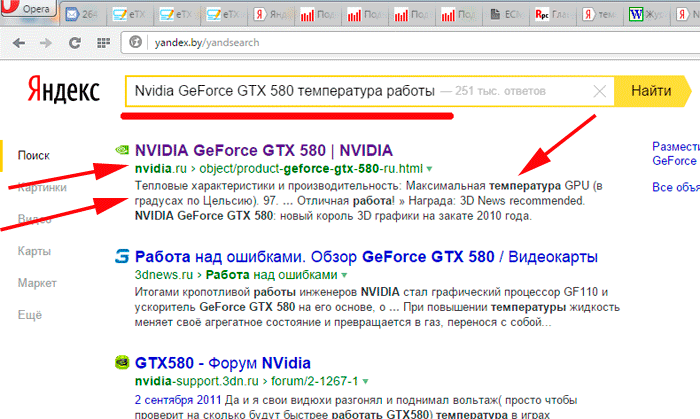The image size is (700, 419).
Task: Expand Ещё in the left sidebar
Action: [29, 315]
